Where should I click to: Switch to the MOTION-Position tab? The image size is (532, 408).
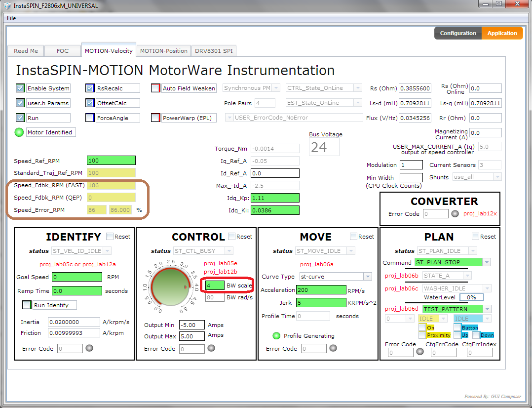pyautogui.click(x=163, y=50)
